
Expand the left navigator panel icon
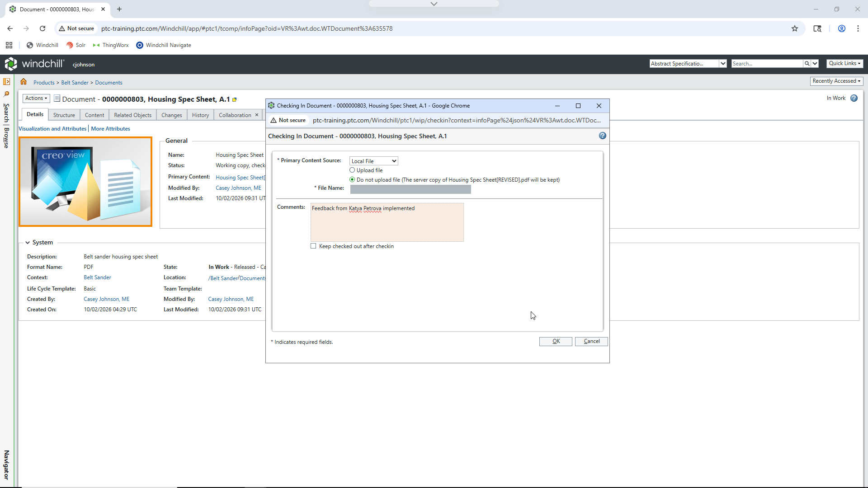6,82
